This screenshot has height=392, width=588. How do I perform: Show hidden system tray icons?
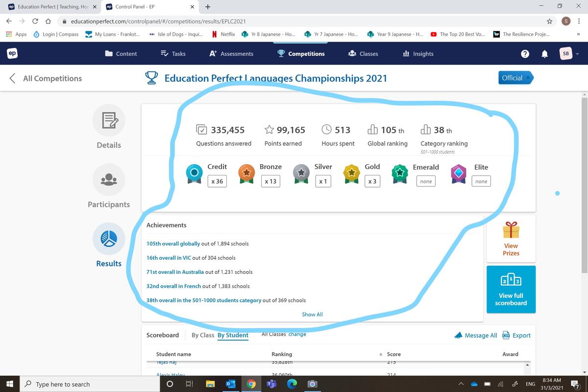461,384
